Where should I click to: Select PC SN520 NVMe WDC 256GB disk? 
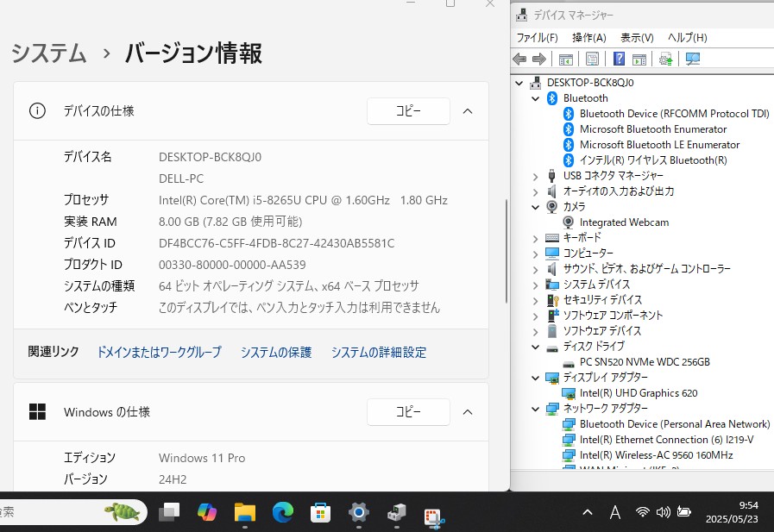[645, 362]
